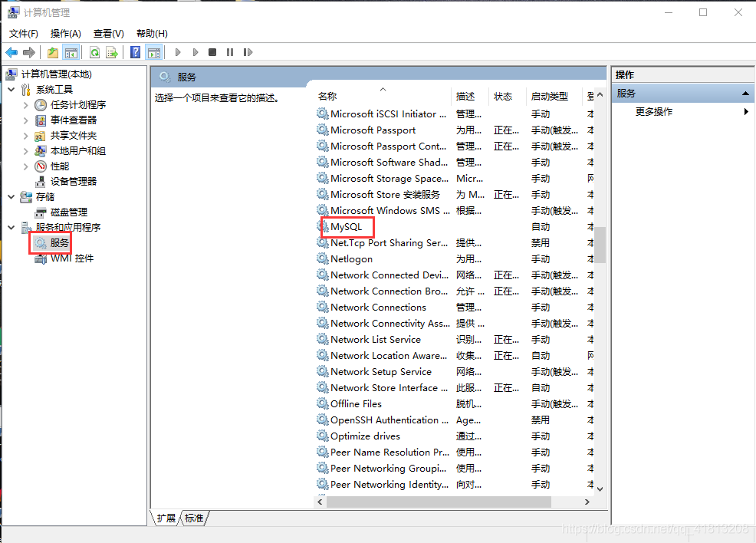The width and height of the screenshot is (756, 543).
Task: Select 计算机管理(本地) root node
Action: tap(57, 74)
